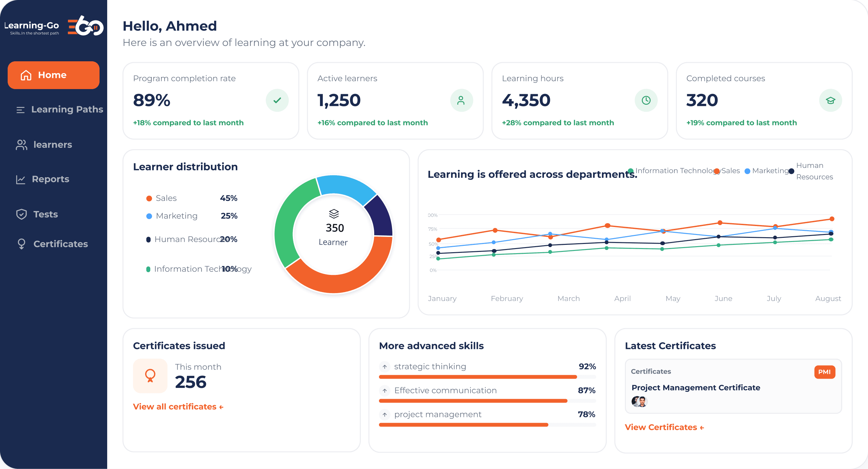Screen dimensions: 868x469
Task: Click the 45% Sales percentage
Action: pos(228,199)
